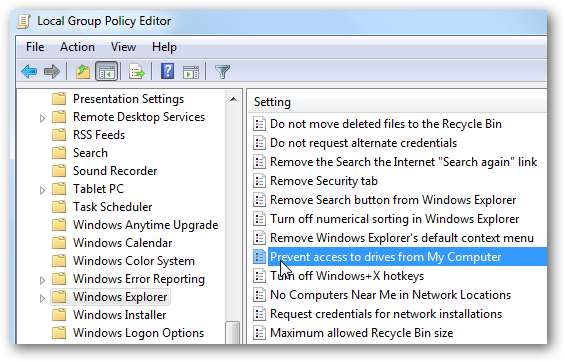Expand the Windows Error Reporting node
This screenshot has height=362, width=565.
click(x=43, y=280)
